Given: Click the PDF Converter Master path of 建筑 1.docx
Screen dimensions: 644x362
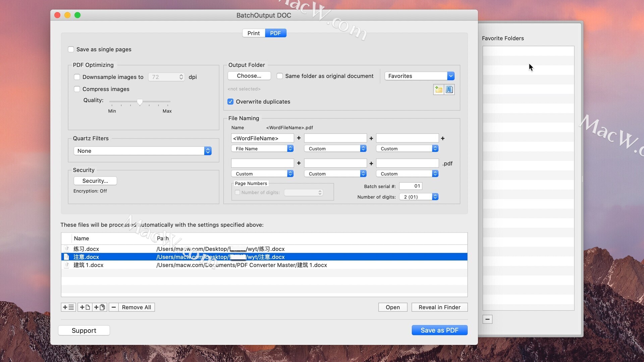Looking at the screenshot, I should point(241,265).
